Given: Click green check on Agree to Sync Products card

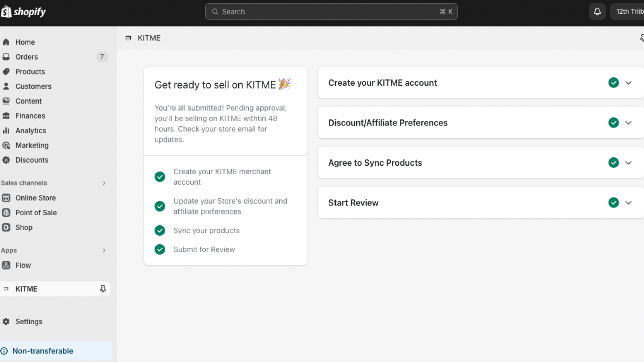Looking at the screenshot, I should coord(613,162).
